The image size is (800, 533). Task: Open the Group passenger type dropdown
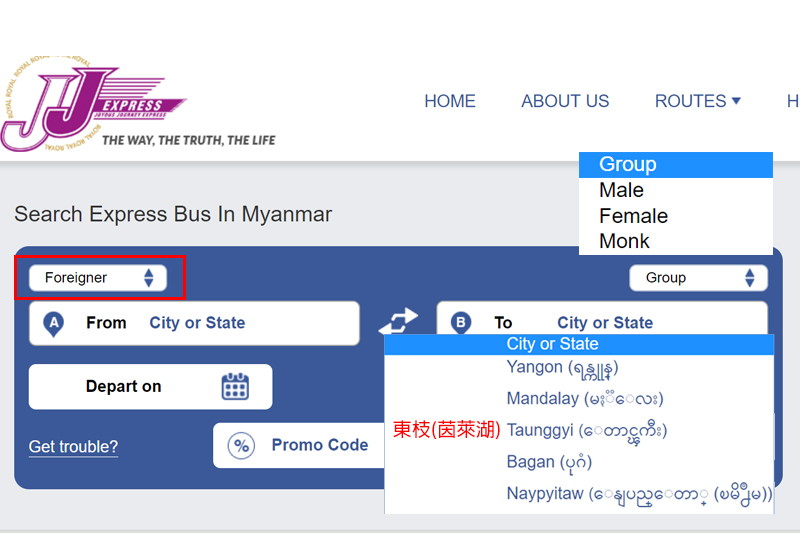tap(698, 278)
